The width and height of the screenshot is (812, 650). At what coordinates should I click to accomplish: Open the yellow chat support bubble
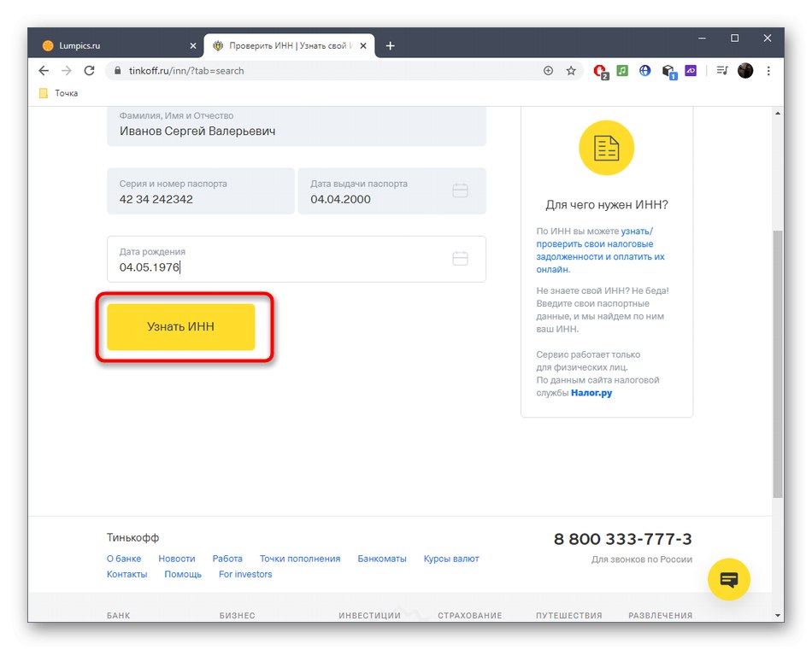pyautogui.click(x=728, y=580)
